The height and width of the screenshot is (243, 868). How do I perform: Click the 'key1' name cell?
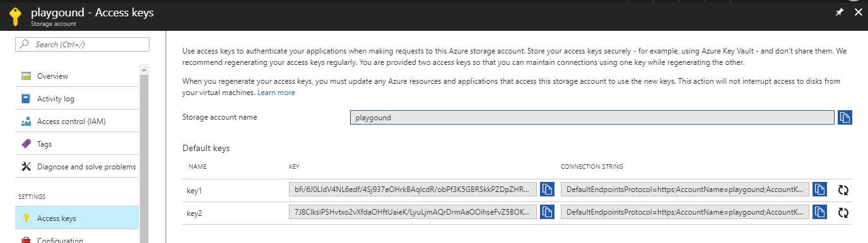pos(195,190)
